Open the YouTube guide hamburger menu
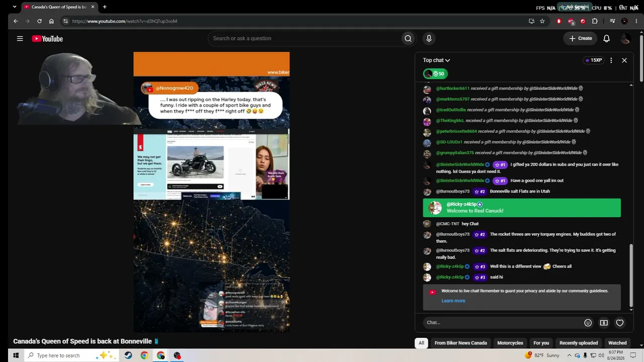Screen dimensions: 644x362 point(20,39)
